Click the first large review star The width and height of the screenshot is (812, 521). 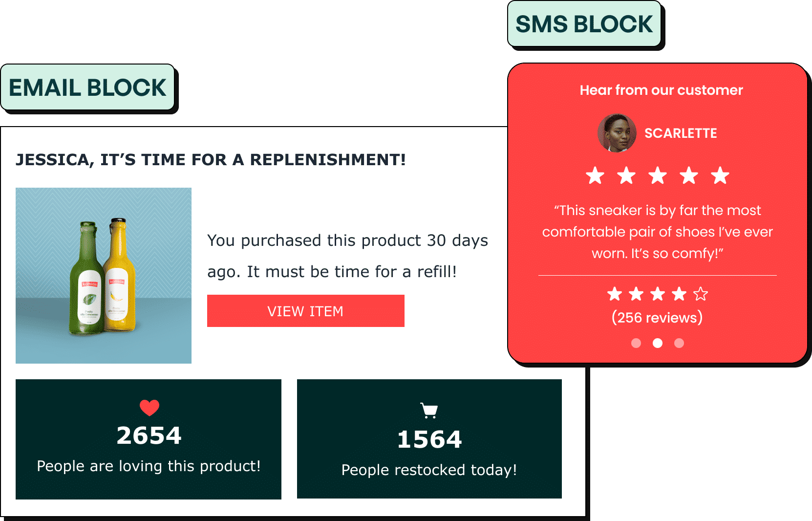coord(595,175)
